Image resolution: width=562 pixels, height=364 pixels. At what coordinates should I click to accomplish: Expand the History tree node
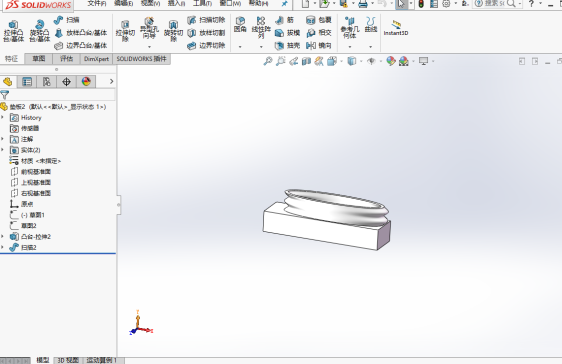click(x=3, y=118)
